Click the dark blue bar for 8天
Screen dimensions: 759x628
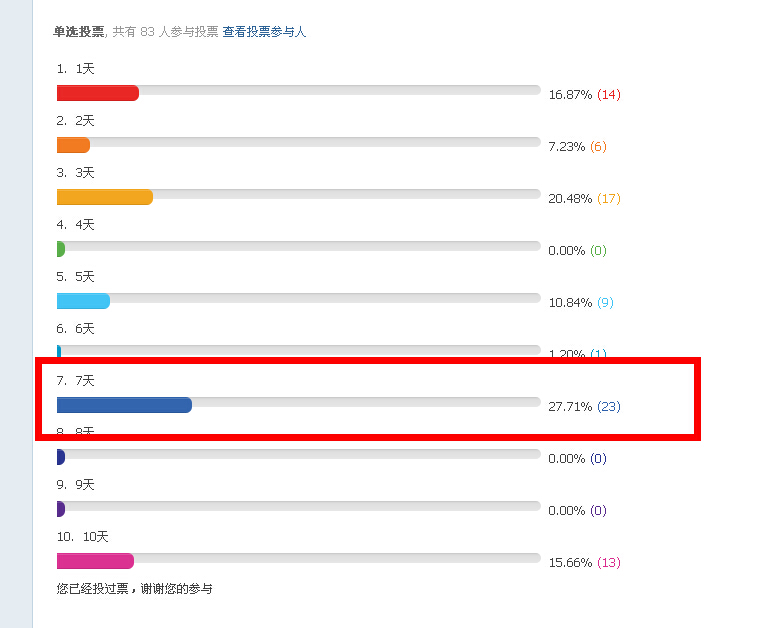61,457
